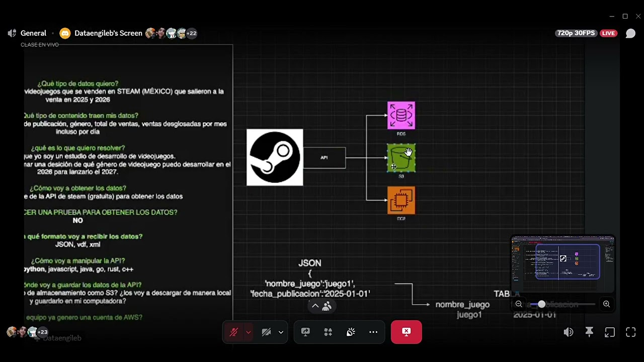The image size is (644, 362).
Task: Click the "python, javascript, java, go, rust, c++" line
Action: (78, 269)
